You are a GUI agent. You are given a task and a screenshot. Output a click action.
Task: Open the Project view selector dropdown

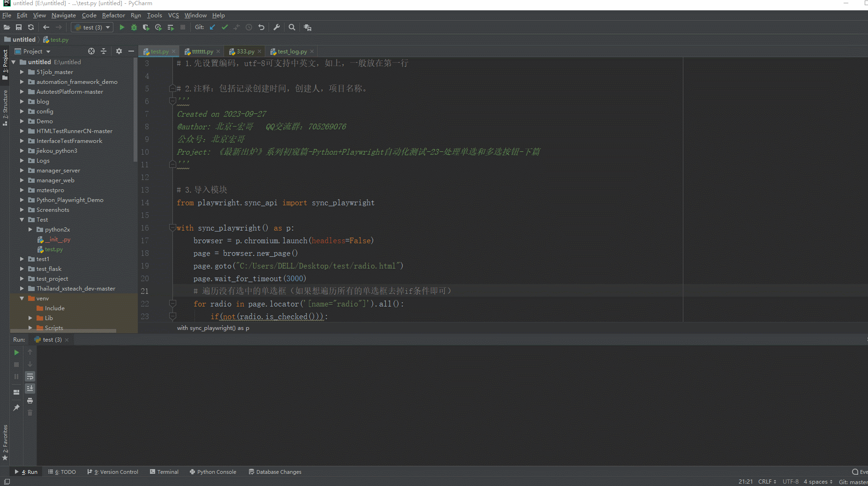click(x=33, y=51)
